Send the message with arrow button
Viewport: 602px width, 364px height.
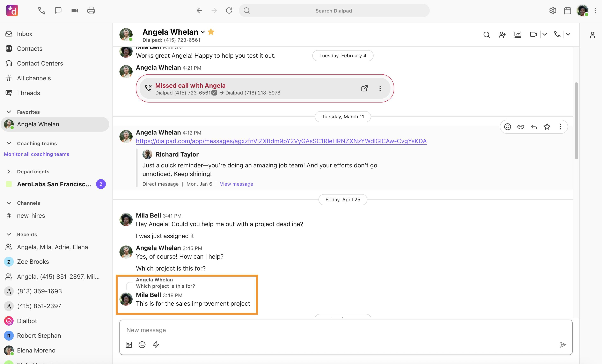pos(563,345)
